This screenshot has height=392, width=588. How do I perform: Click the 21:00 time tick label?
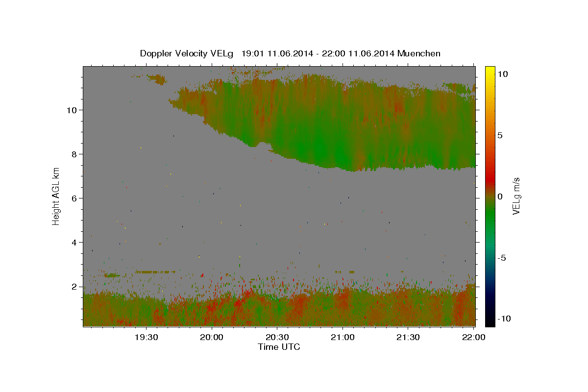pyautogui.click(x=343, y=337)
